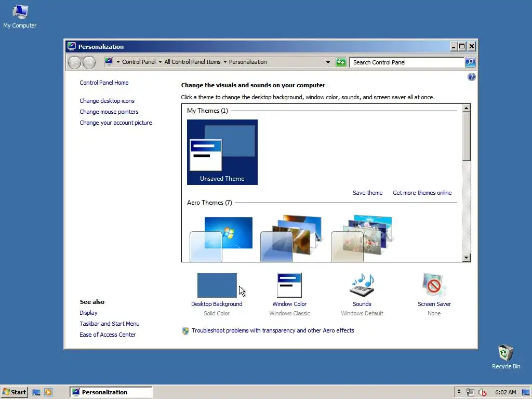Open the address bar history dropdown
The width and height of the screenshot is (532, 399).
click(328, 62)
